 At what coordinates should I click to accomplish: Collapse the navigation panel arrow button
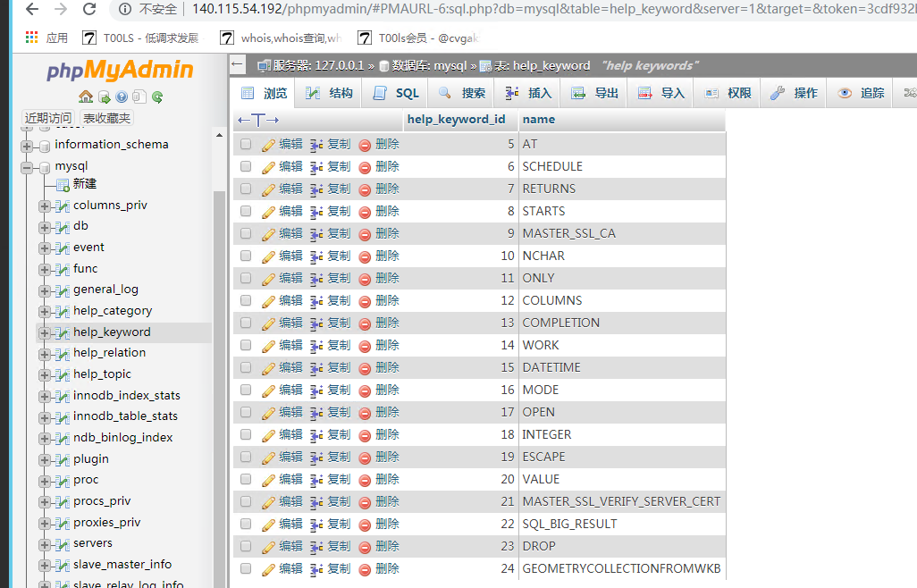(237, 64)
